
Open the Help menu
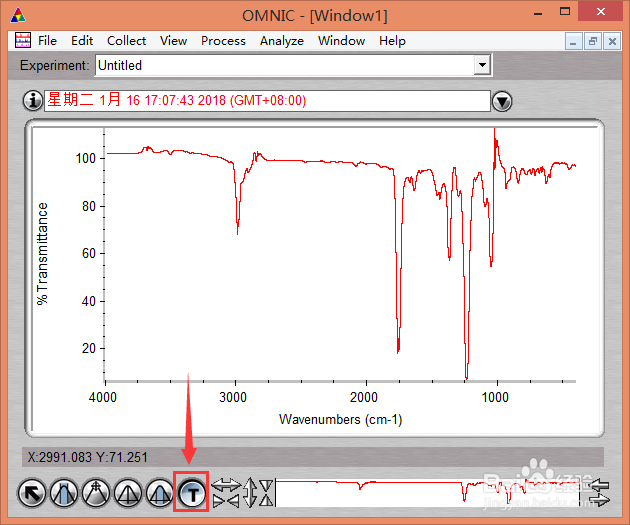coord(393,41)
